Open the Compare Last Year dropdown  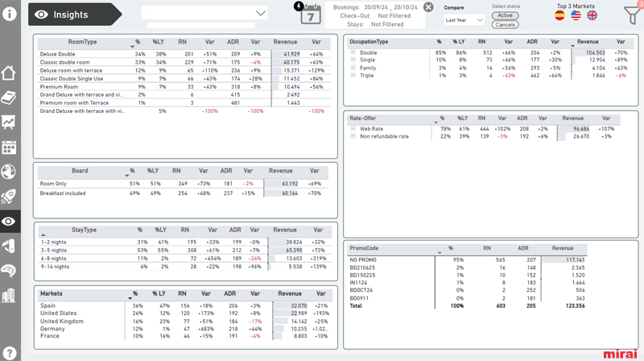(x=464, y=19)
